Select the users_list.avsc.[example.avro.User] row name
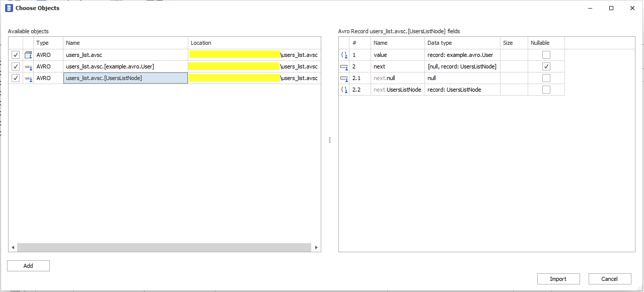Image resolution: width=644 pixels, height=292 pixels. [x=110, y=66]
